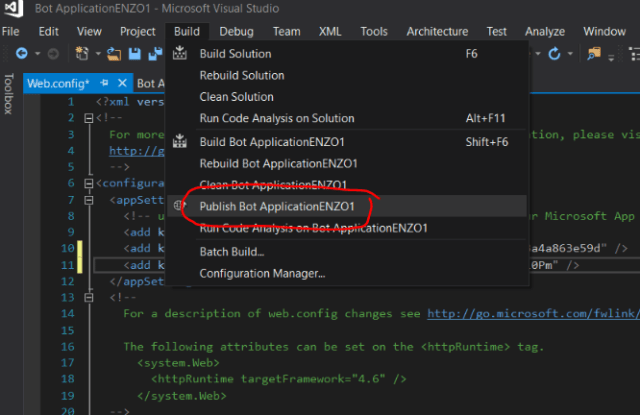Select Run Code Analysis on Bot ApplicationENZO1
Viewport: 640px width, 415px height.
[x=347, y=228]
